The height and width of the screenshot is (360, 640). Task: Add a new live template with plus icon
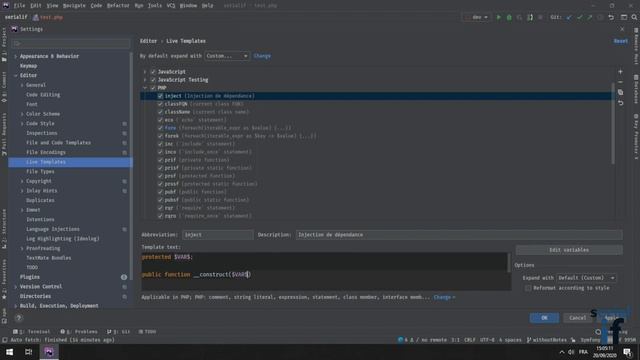pyautogui.click(x=620, y=72)
